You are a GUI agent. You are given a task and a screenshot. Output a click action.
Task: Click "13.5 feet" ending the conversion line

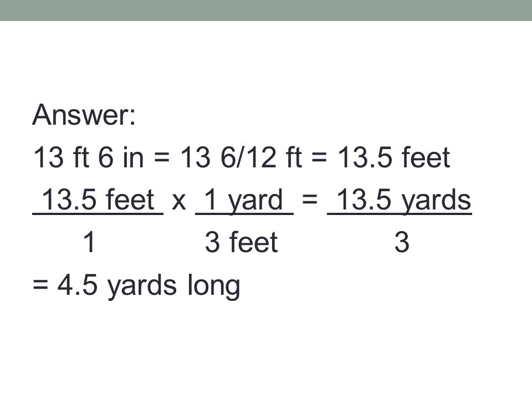(393, 157)
